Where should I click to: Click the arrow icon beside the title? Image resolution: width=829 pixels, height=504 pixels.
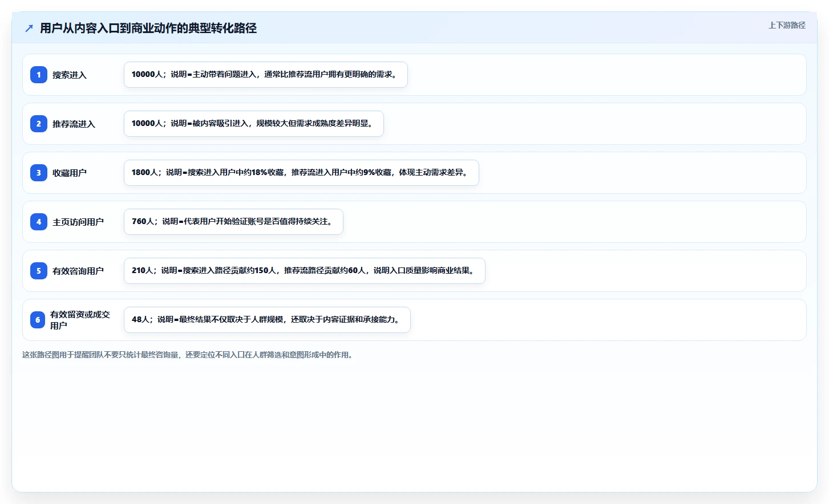(x=29, y=28)
